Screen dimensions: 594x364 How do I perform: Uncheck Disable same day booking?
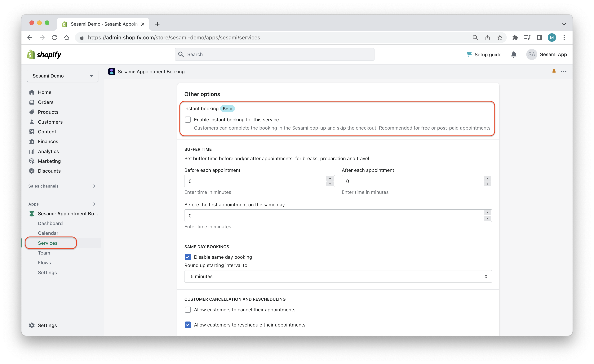pyautogui.click(x=188, y=257)
